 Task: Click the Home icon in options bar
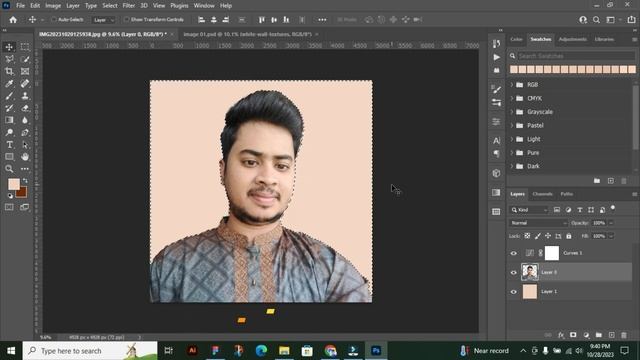13,20
